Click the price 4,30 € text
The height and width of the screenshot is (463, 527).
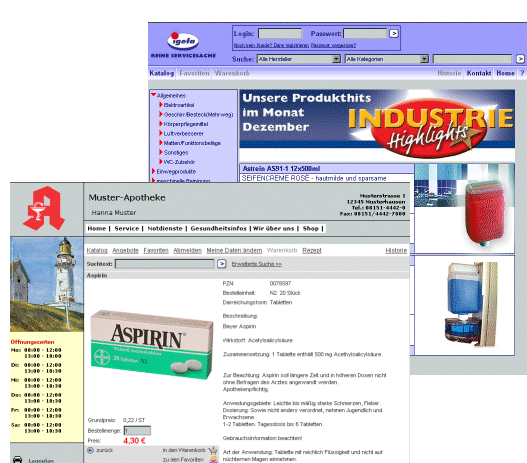tap(134, 440)
